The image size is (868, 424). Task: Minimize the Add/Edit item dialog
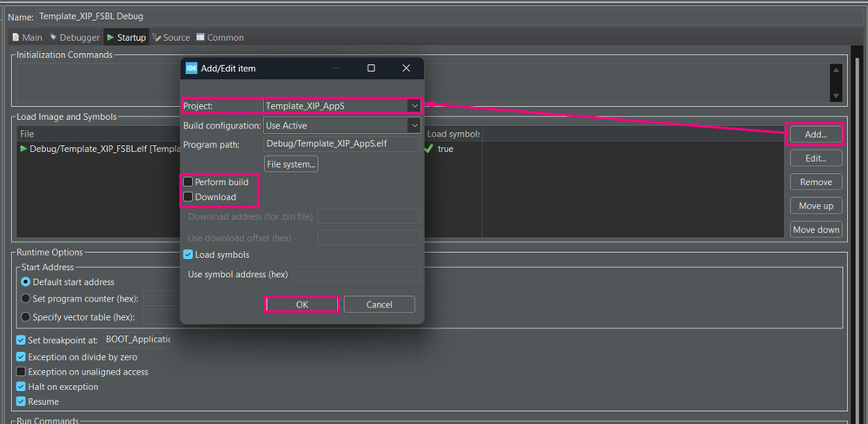tap(336, 68)
